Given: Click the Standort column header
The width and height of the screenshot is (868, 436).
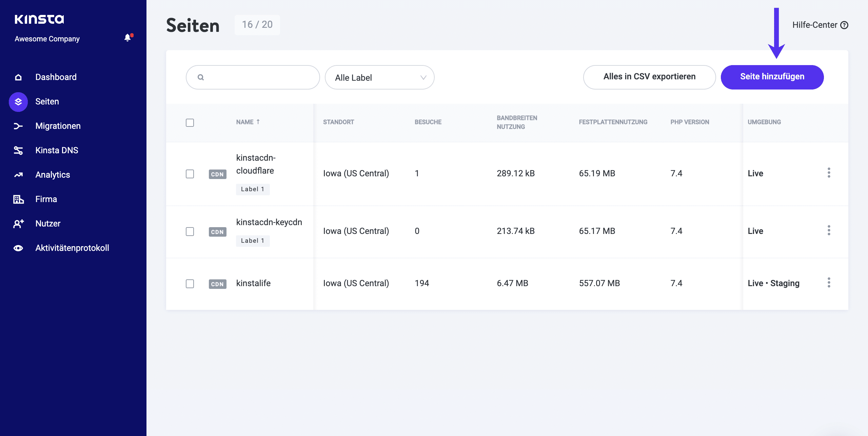Looking at the screenshot, I should (x=338, y=122).
